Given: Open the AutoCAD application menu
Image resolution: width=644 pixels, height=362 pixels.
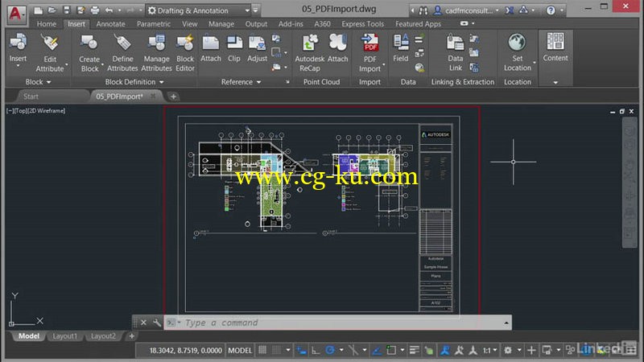Looking at the screenshot, I should 15,14.
